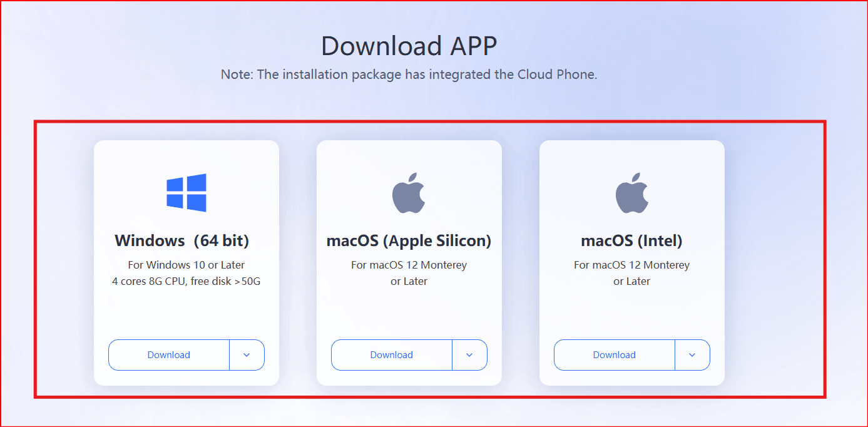Image resolution: width=868 pixels, height=427 pixels.
Task: Click the Apple logo on the Intel card
Action: pyautogui.click(x=631, y=193)
